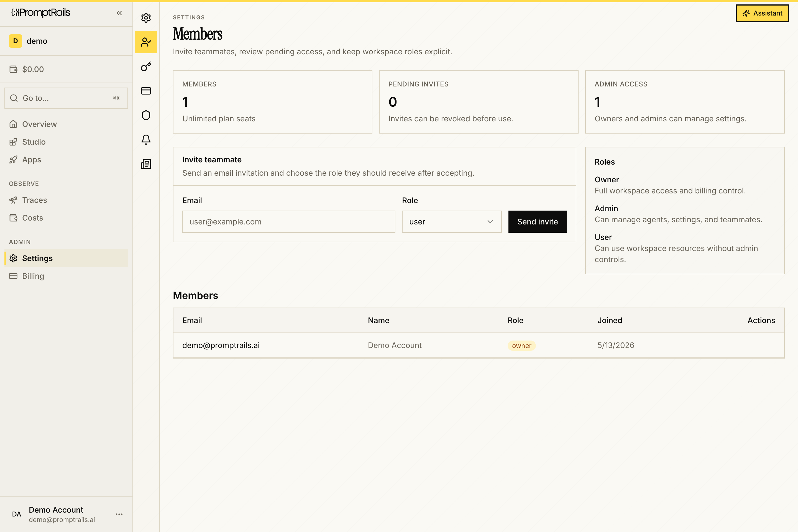Open API keys icon in settings rail
Viewport: 798px width, 532px height.
146,66
